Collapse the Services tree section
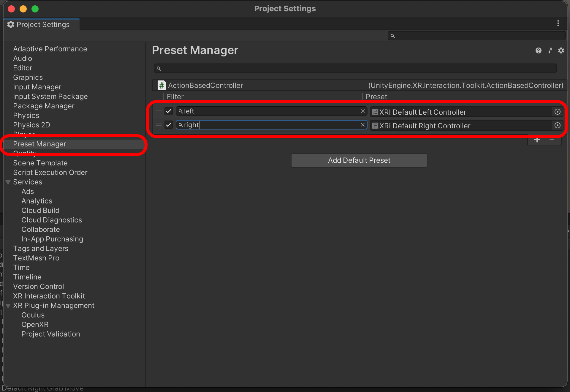 [8, 182]
